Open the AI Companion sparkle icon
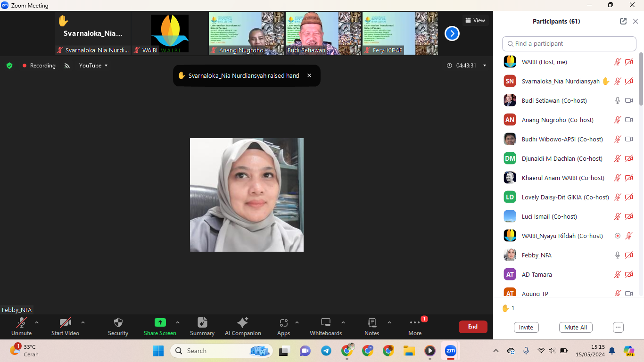 click(243, 323)
